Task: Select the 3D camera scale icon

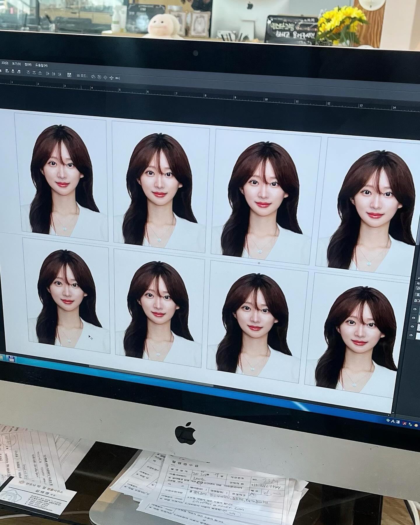Action: pos(118,78)
